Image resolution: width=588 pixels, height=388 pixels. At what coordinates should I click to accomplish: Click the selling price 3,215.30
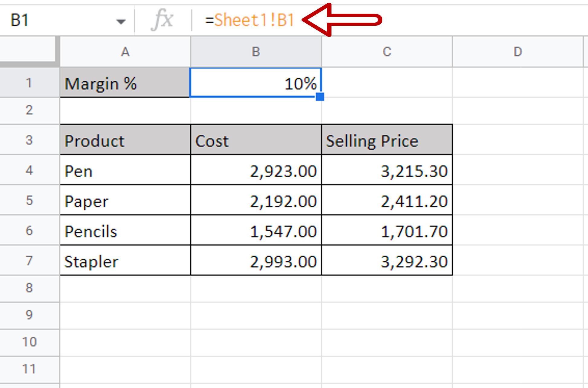coord(387,170)
